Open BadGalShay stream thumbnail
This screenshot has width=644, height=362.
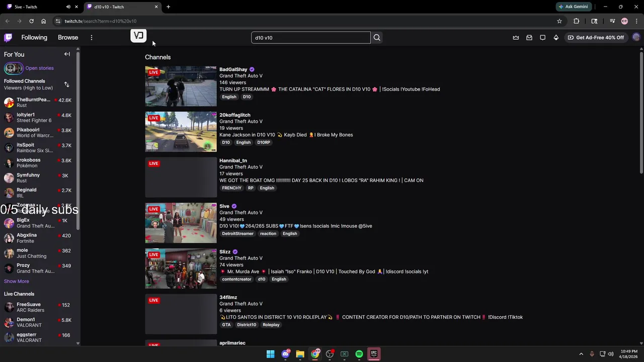181,86
